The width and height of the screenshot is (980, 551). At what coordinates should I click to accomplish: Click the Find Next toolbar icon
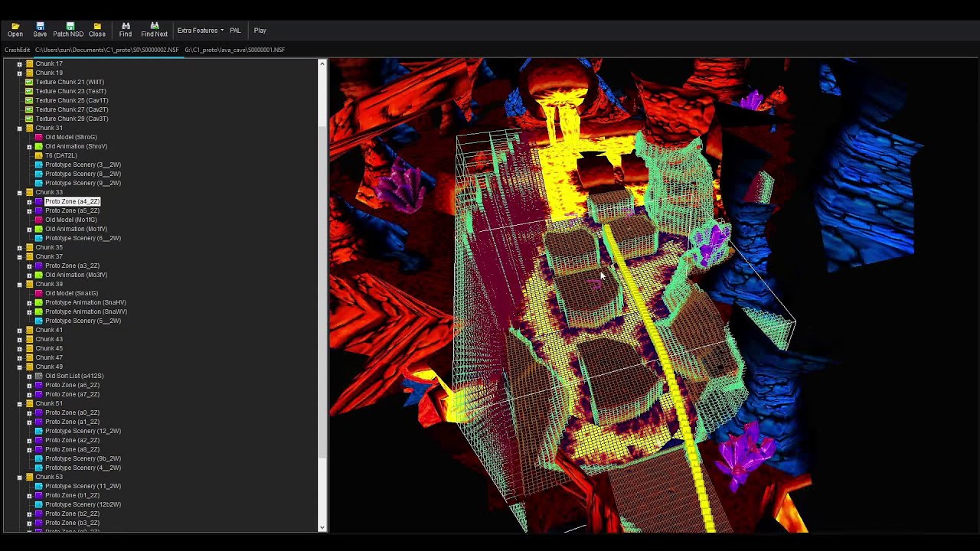click(x=154, y=30)
